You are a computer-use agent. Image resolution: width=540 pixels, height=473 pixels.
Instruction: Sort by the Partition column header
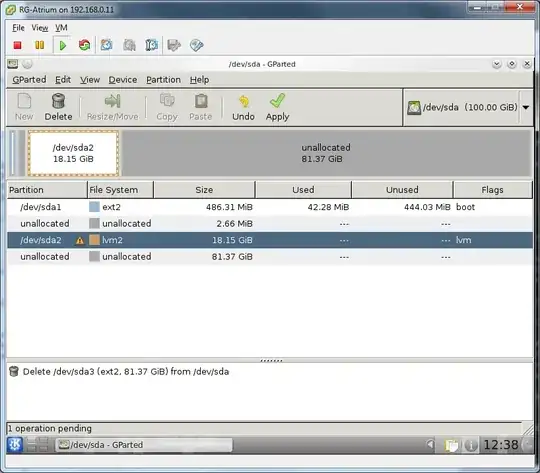coord(47,190)
